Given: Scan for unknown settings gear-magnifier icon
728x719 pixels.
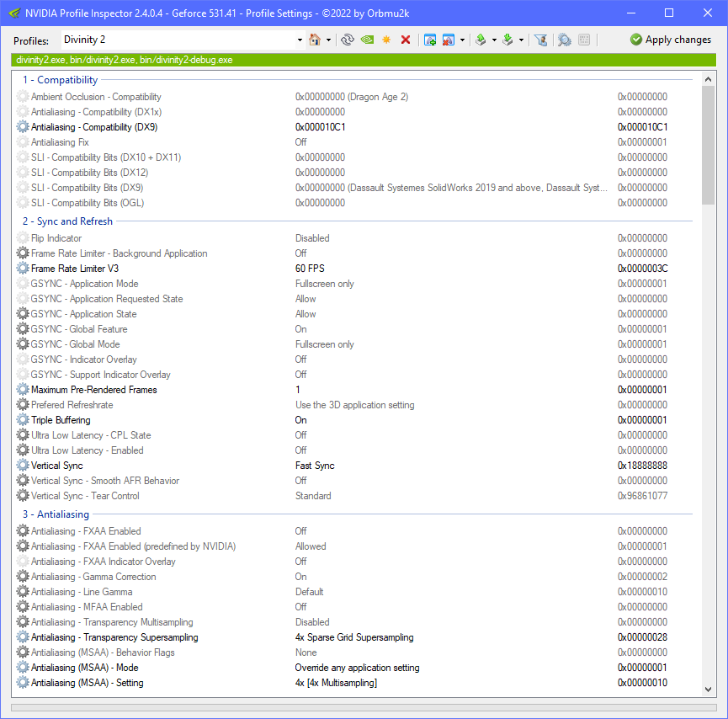Looking at the screenshot, I should (x=564, y=40).
